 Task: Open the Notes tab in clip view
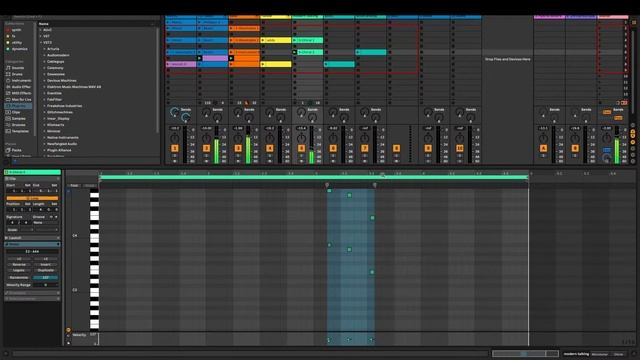(x=32, y=244)
